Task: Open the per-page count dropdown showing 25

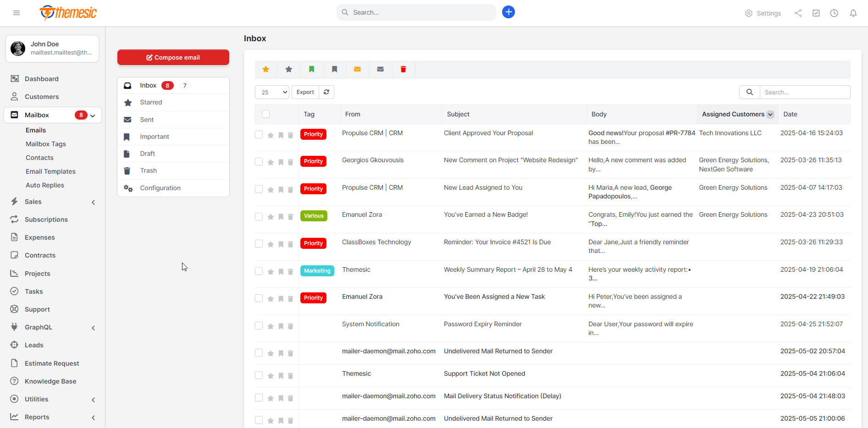Action: point(271,92)
